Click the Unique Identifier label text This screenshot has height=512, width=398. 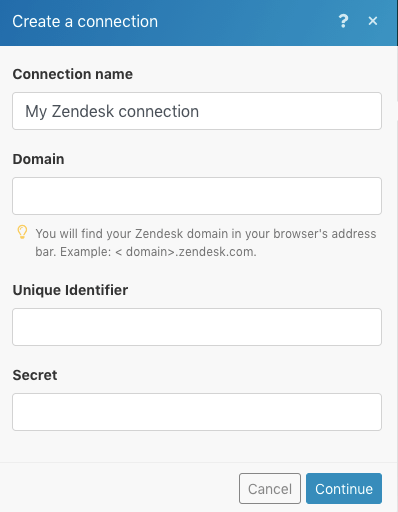pos(70,290)
